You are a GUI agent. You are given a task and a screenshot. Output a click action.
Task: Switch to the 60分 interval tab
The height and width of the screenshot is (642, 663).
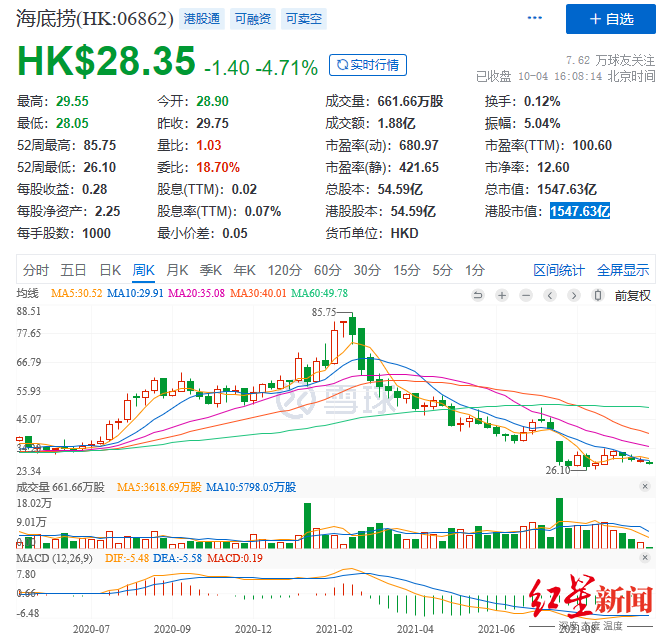click(327, 270)
